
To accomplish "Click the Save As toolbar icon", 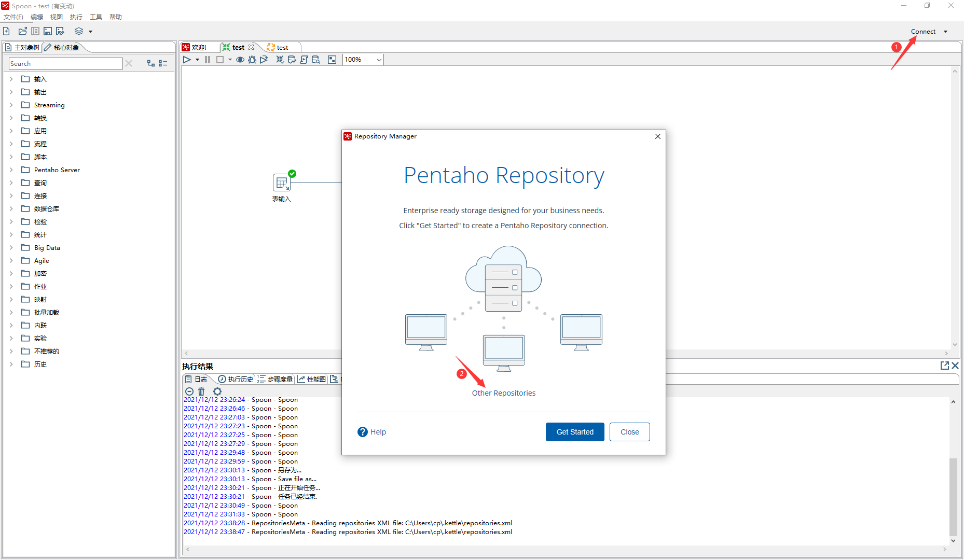I will coord(60,31).
